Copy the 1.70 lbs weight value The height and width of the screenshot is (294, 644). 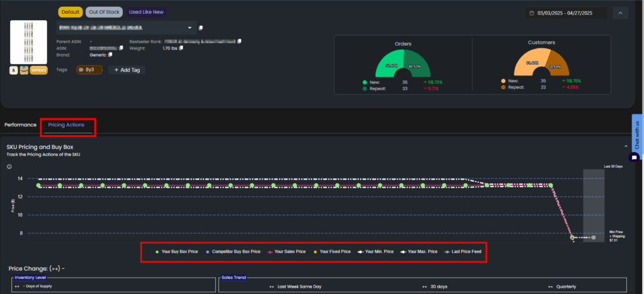coord(181,48)
